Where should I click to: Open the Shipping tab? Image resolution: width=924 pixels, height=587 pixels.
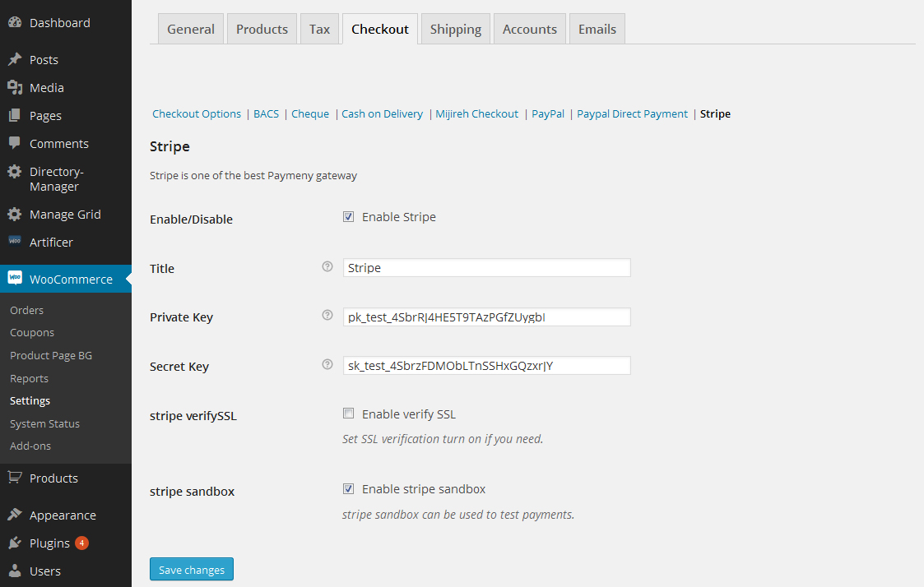tap(456, 29)
